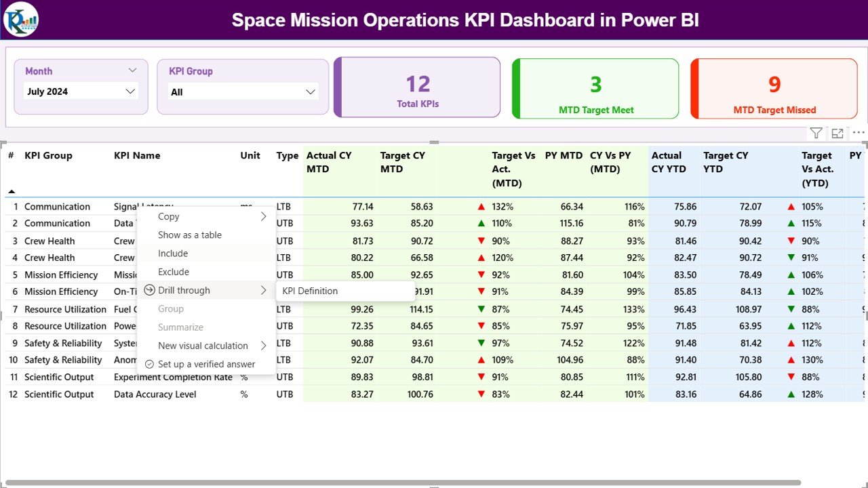This screenshot has width=868, height=488.
Task: Click the horizontal scrollbar at table bottom
Action: tap(407, 483)
